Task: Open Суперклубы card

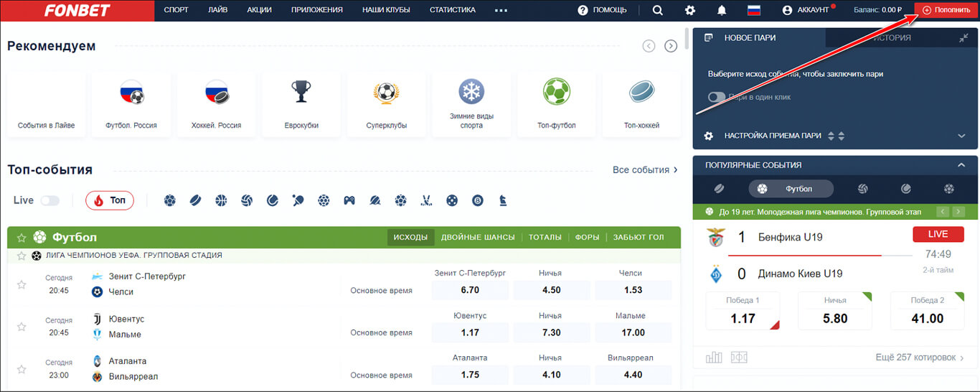Action: point(386,105)
